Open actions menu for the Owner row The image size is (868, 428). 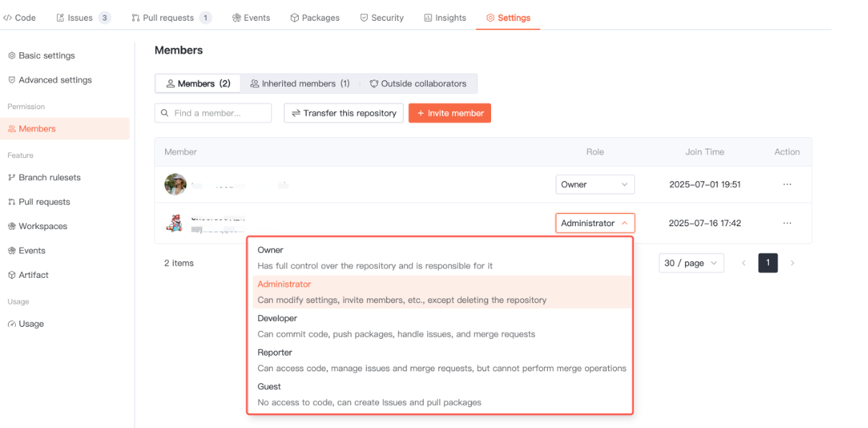point(787,185)
